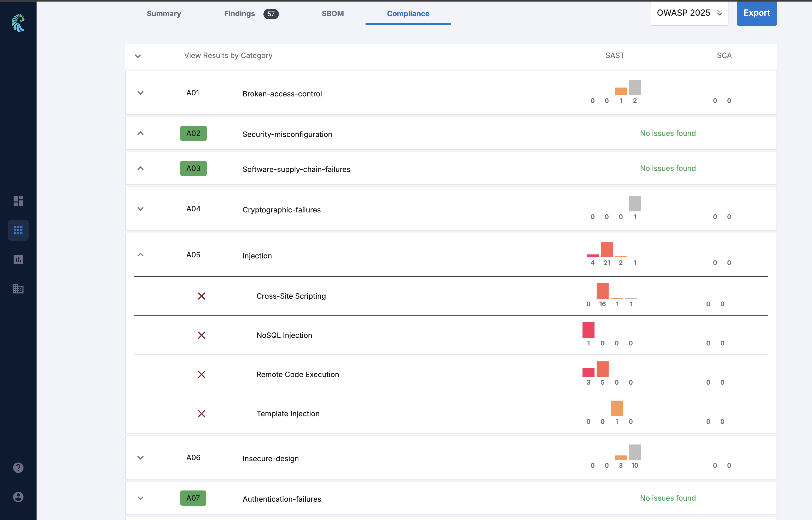Toggle the A03 Software-supply-chain-failures chevron
The height and width of the screenshot is (520, 812).
[x=140, y=168]
